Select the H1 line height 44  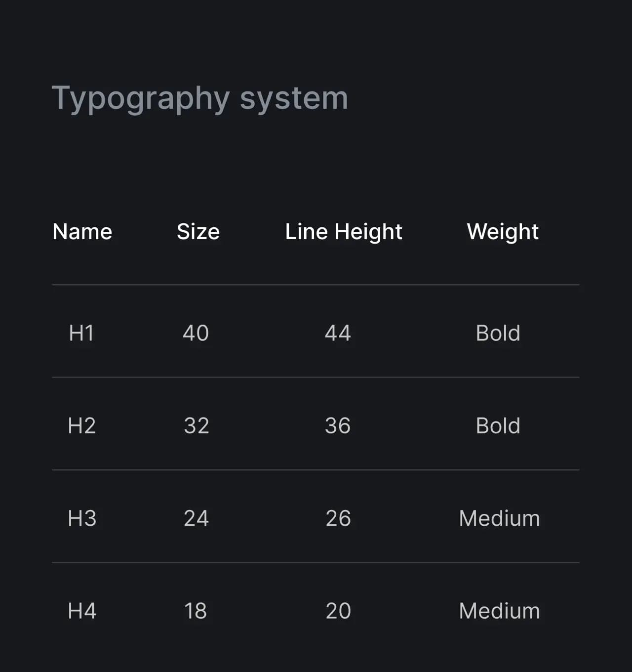coord(338,333)
